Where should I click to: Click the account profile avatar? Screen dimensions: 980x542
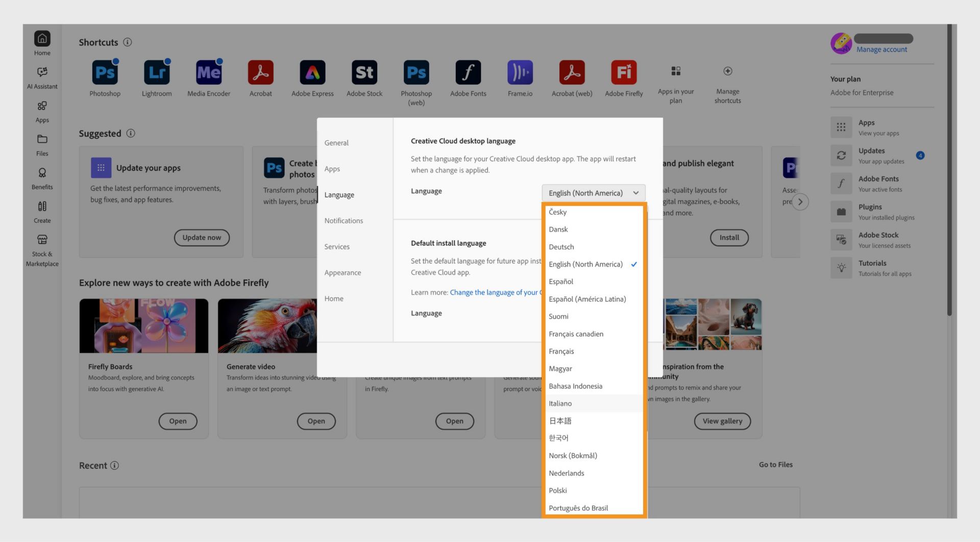(x=841, y=43)
